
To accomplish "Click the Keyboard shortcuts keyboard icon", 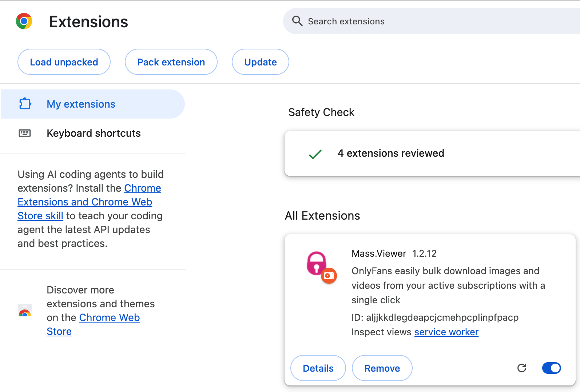I will click(x=25, y=133).
